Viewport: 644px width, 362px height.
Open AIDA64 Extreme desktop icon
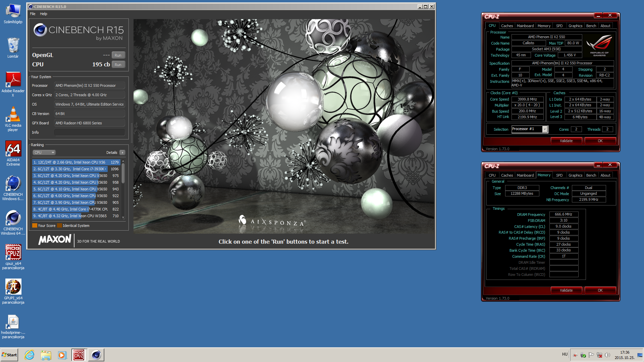pyautogui.click(x=13, y=154)
